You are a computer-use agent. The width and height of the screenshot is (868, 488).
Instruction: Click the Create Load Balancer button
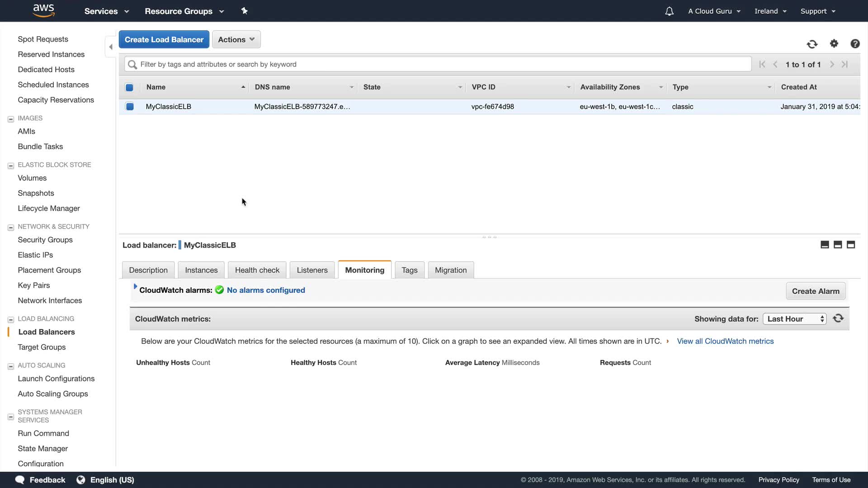pyautogui.click(x=164, y=40)
